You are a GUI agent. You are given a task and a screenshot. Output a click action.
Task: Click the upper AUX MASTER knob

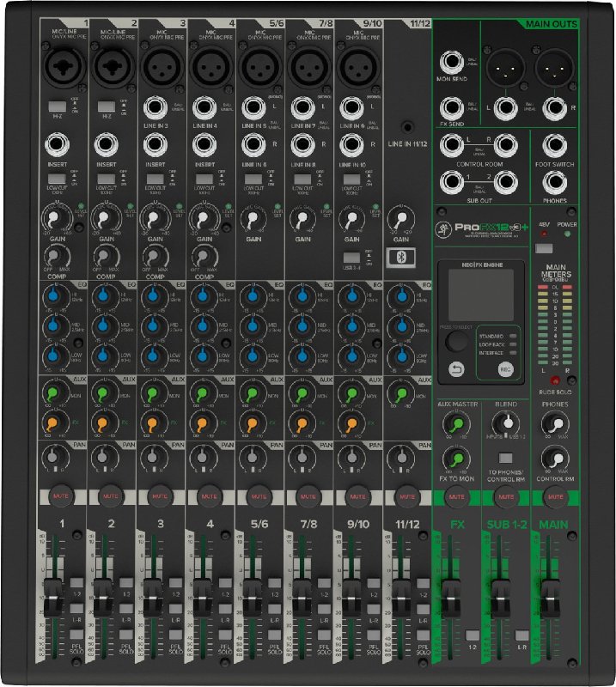456,423
